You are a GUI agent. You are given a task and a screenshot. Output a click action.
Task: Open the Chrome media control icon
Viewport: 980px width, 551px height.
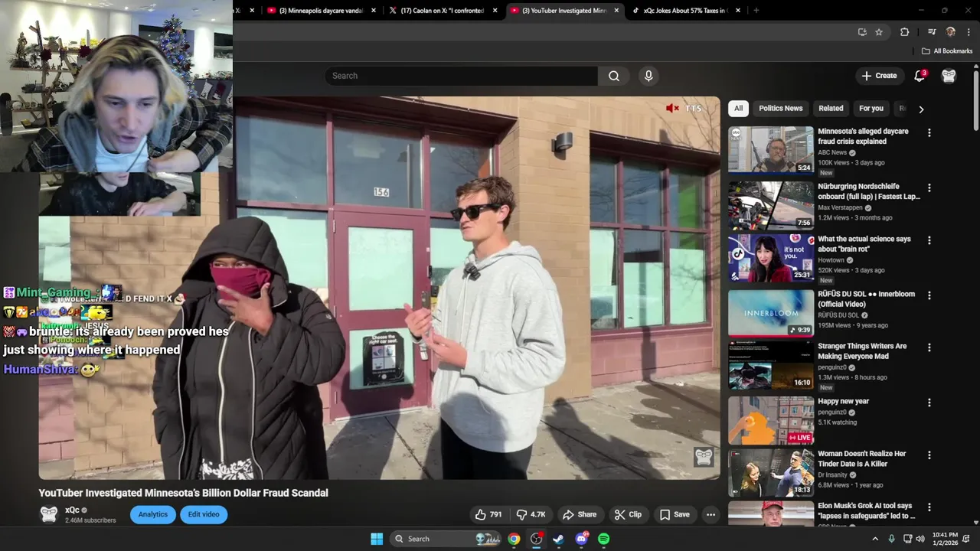932,32
